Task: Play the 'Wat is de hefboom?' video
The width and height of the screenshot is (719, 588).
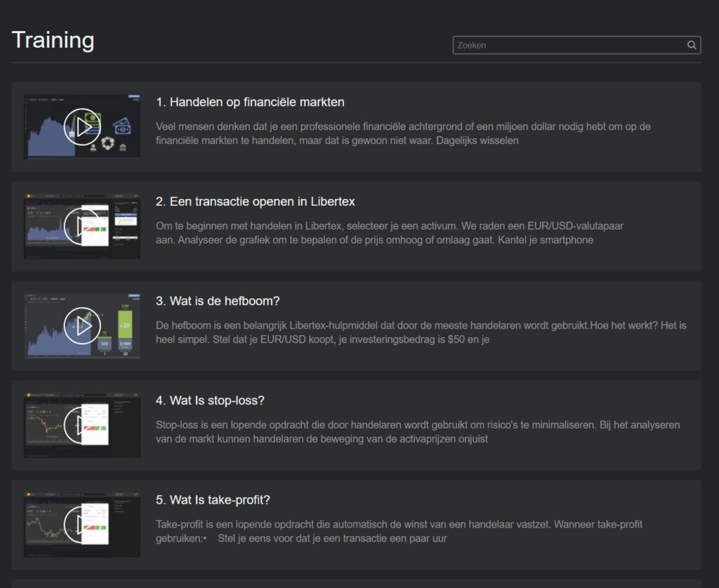Action: click(x=82, y=326)
